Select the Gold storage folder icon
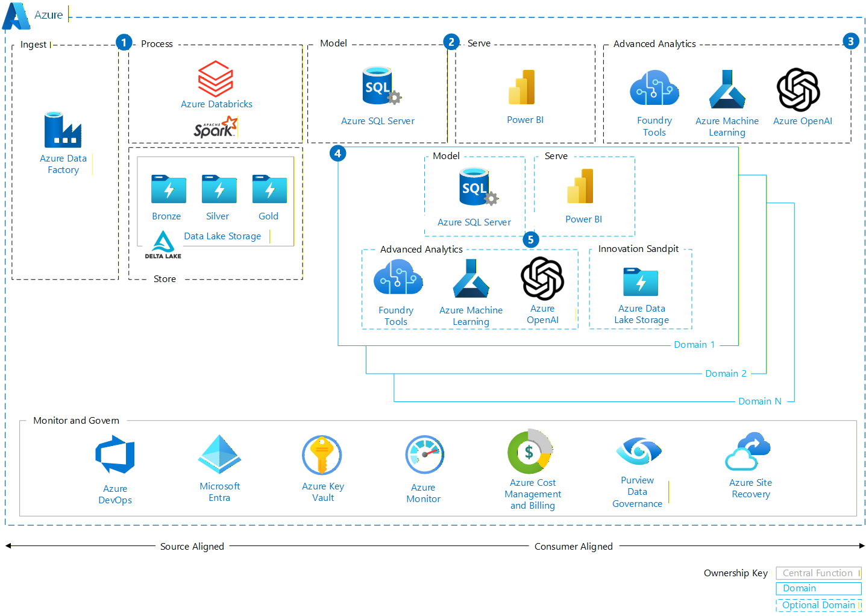This screenshot has height=616, width=866. tap(270, 189)
